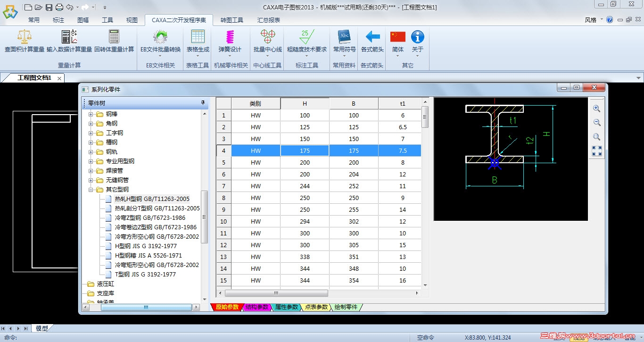Click the 关于 info icon

pyautogui.click(x=418, y=36)
